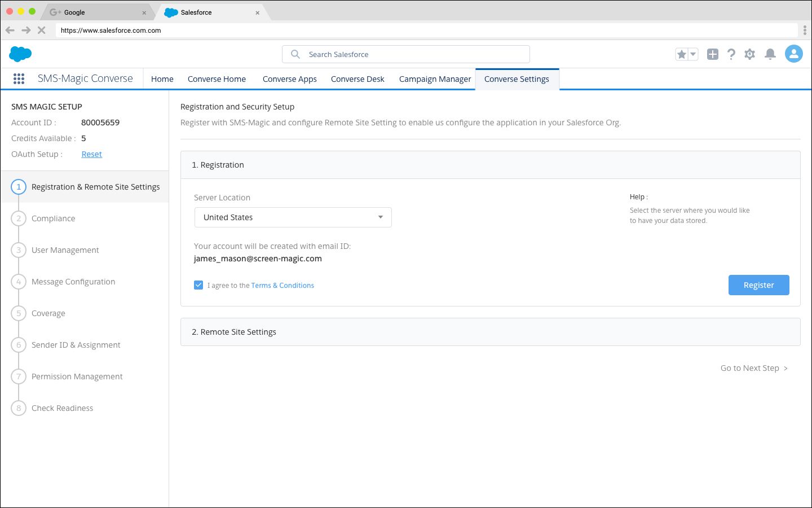Screen dimensions: 812x508
Task: Switch to the Google browser tab
Action: point(98,12)
